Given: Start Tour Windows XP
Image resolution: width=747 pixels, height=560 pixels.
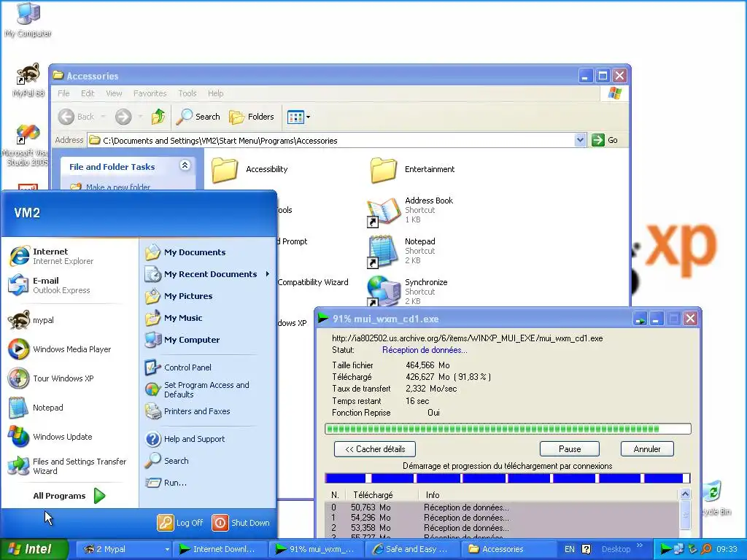Looking at the screenshot, I should (52, 378).
